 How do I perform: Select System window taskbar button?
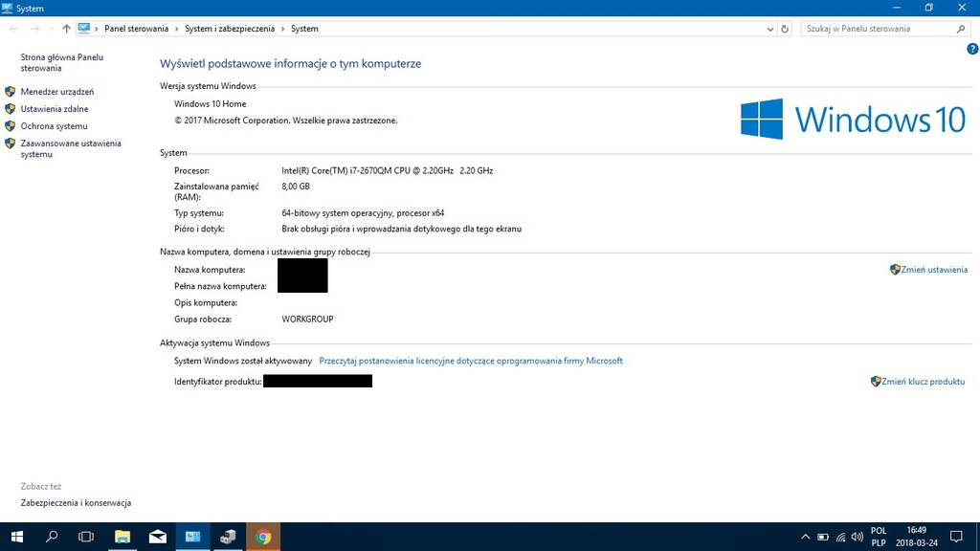(192, 537)
